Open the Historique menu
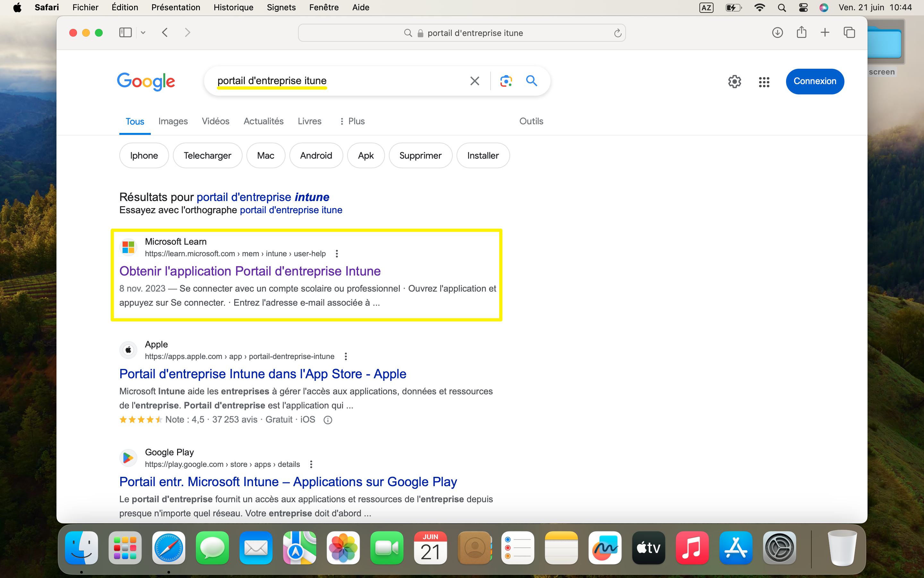The height and width of the screenshot is (578, 924). pos(233,7)
